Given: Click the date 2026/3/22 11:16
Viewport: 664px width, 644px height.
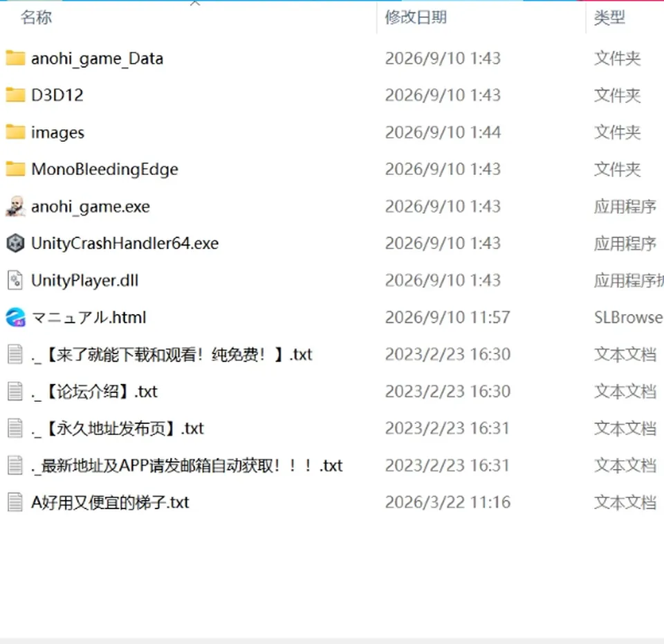Looking at the screenshot, I should (448, 503).
